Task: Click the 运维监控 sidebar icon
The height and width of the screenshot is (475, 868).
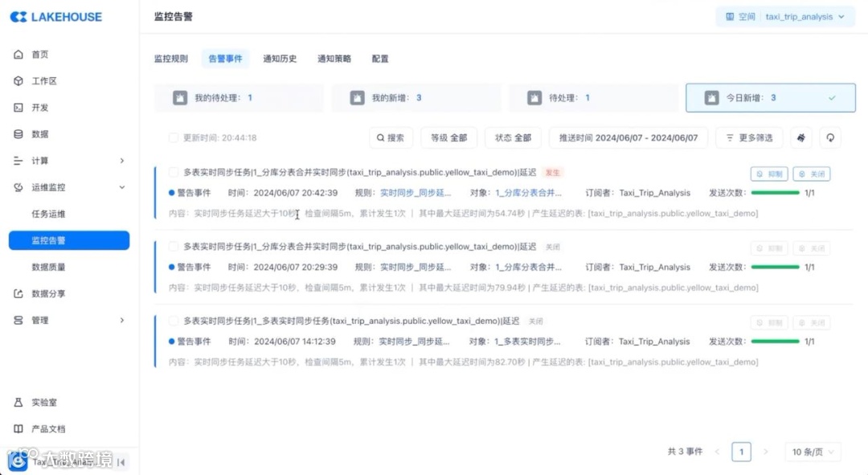Action: click(x=18, y=187)
